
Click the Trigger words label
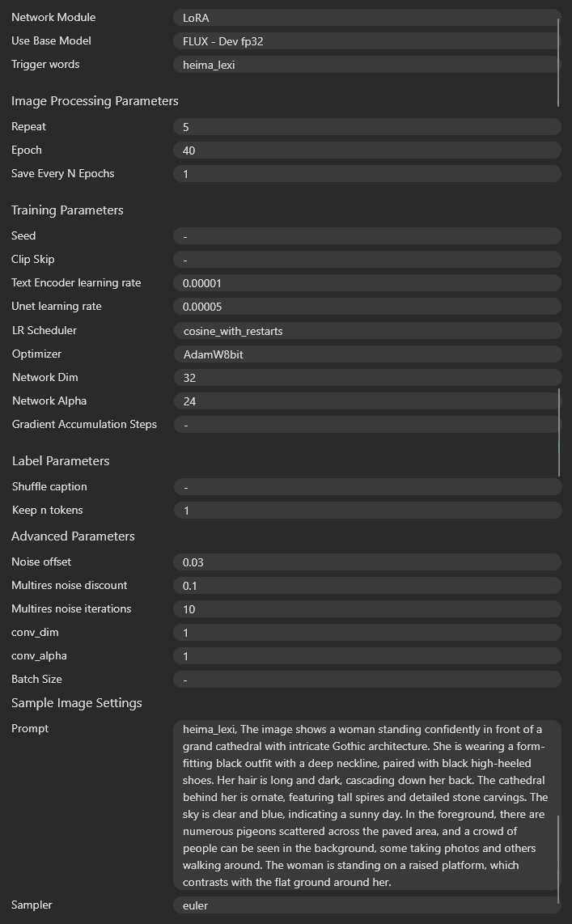coord(45,64)
